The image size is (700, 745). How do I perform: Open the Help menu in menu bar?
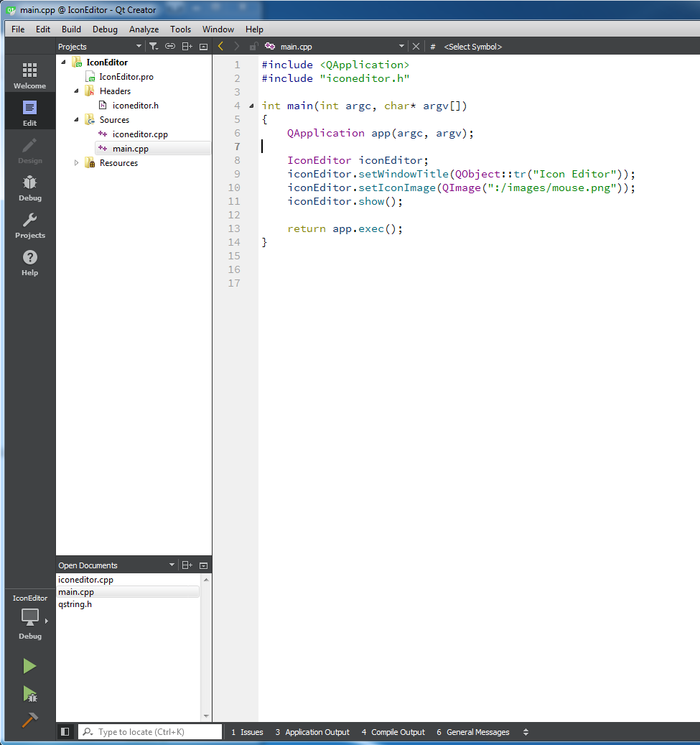coord(254,29)
